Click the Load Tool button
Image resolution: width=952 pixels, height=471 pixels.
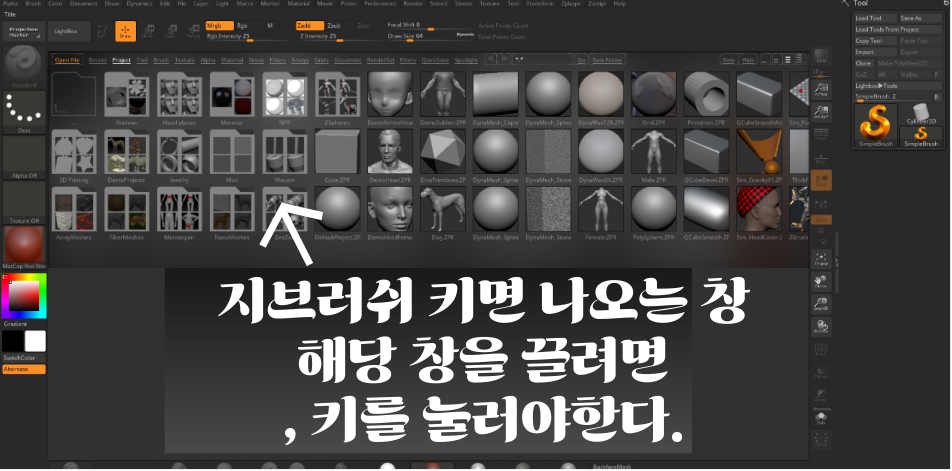point(876,18)
